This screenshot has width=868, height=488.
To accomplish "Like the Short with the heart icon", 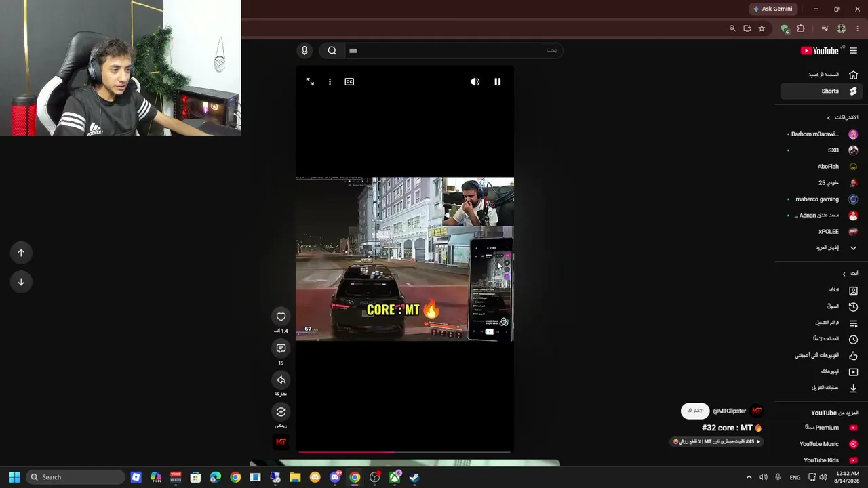I will pos(281,317).
